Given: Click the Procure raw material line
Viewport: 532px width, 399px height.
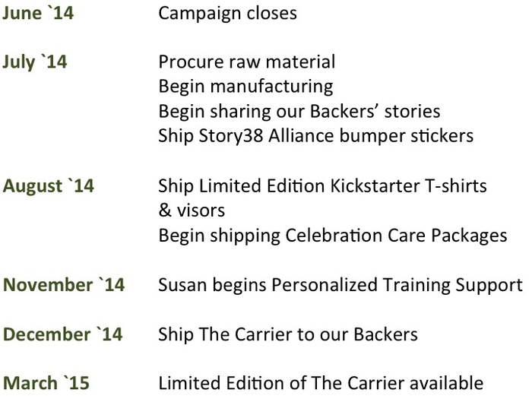Looking at the screenshot, I should point(247,62).
